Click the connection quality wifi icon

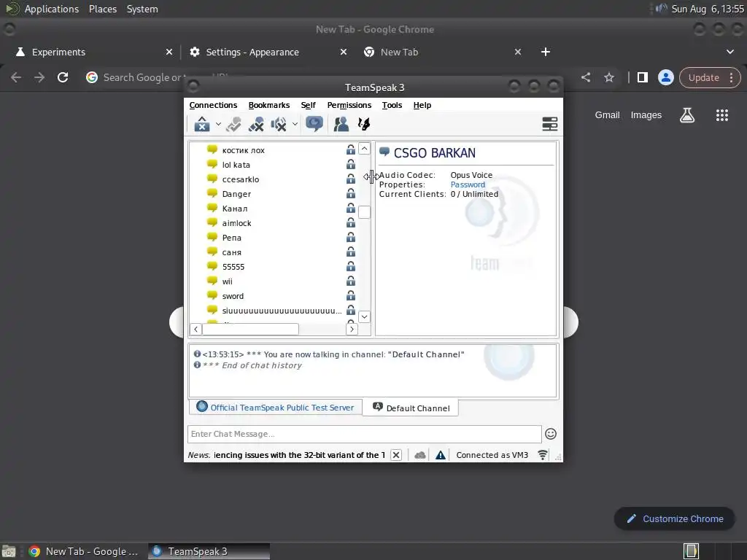543,455
